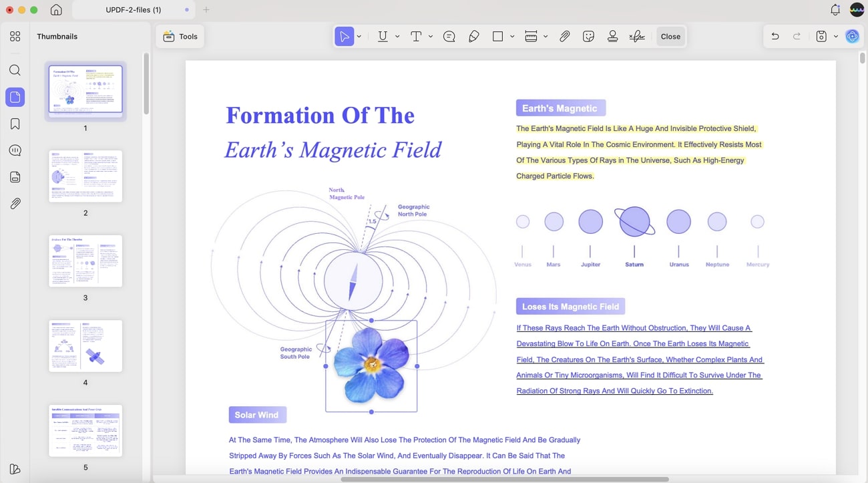Select the measure tool
The width and height of the screenshot is (868, 483).
click(x=531, y=37)
